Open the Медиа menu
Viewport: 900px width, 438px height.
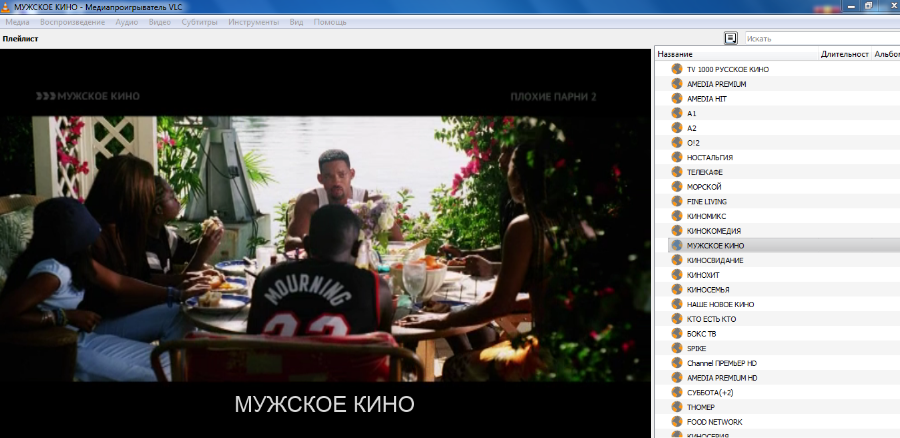17,22
